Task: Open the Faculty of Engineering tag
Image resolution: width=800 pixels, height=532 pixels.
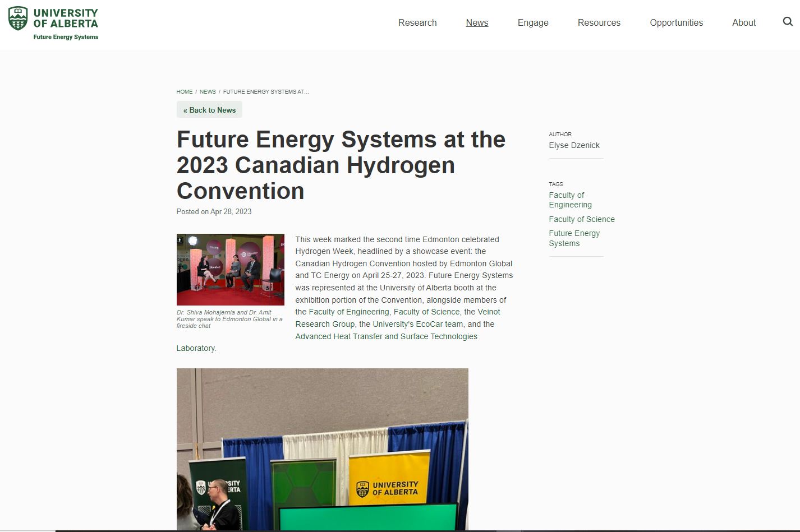Action: click(570, 200)
